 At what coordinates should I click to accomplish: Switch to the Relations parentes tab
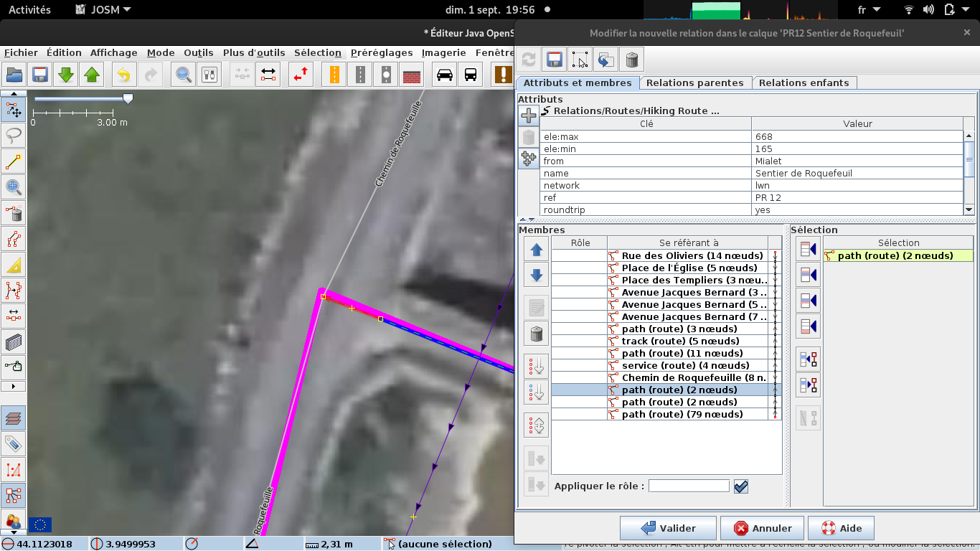pos(694,83)
